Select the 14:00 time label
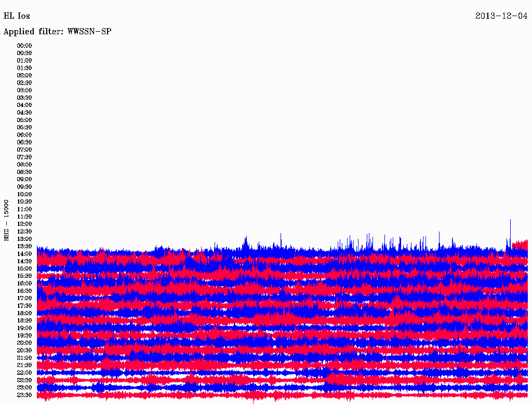 (24, 254)
